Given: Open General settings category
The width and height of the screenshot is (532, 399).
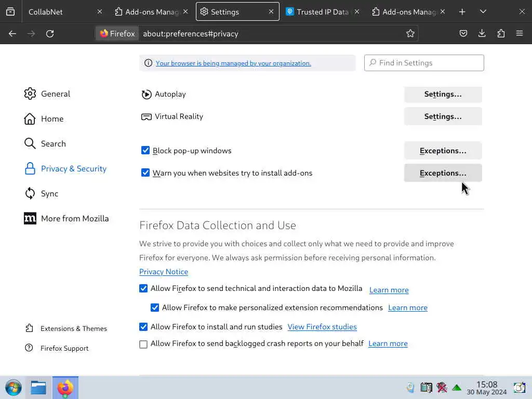Looking at the screenshot, I should coord(47,94).
